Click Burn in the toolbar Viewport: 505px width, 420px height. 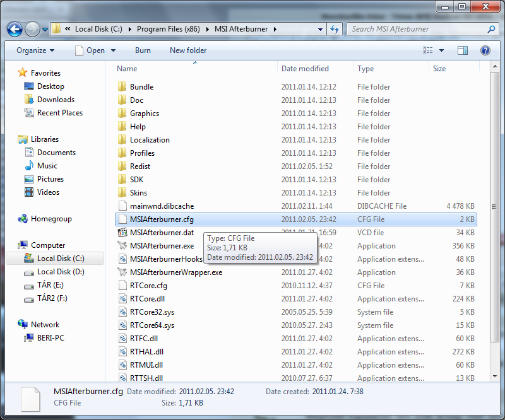(143, 50)
